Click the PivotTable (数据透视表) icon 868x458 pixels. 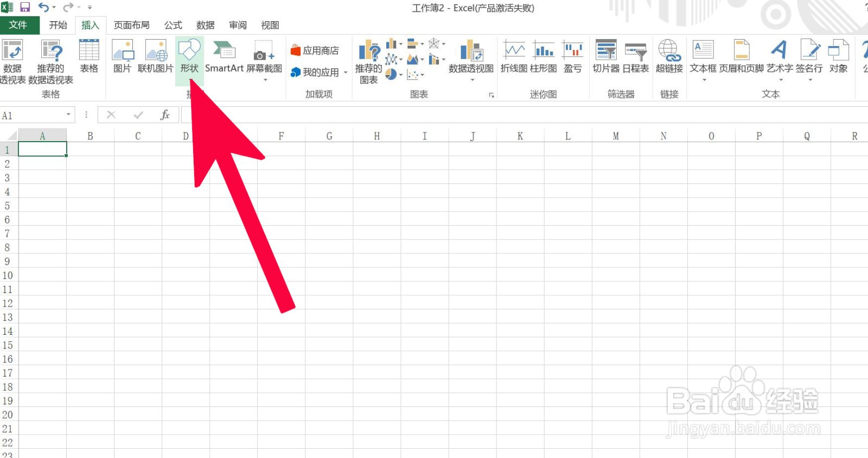pos(12,62)
